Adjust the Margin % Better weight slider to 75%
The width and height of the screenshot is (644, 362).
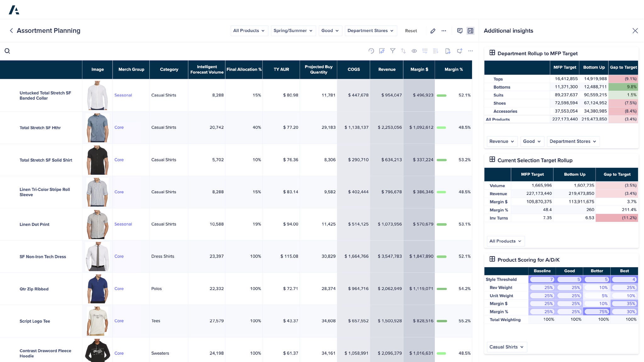(x=597, y=311)
